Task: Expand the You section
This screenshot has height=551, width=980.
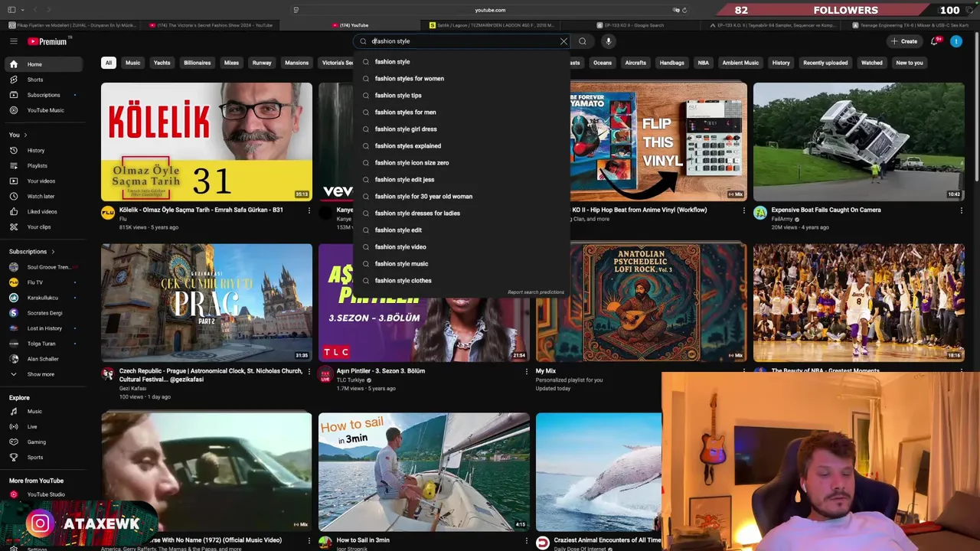Action: 18,135
